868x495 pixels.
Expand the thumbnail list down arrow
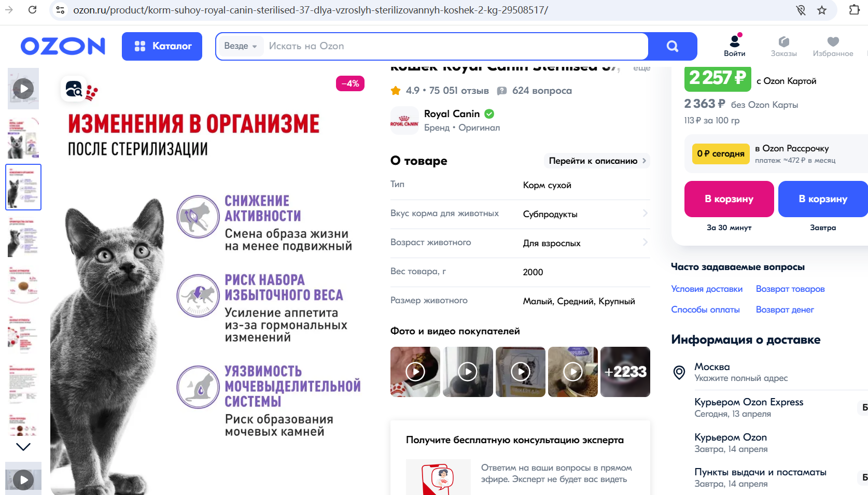click(23, 446)
